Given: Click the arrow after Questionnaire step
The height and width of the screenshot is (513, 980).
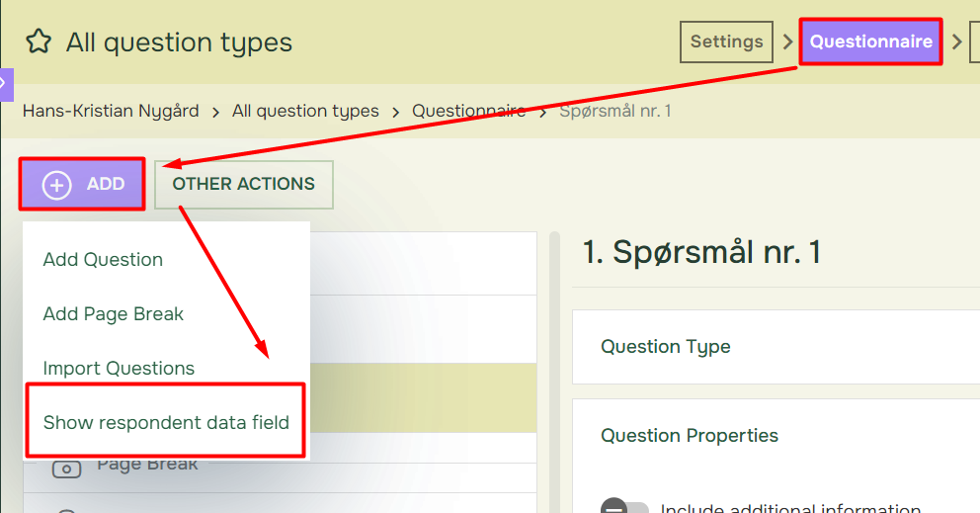Looking at the screenshot, I should click(x=956, y=42).
